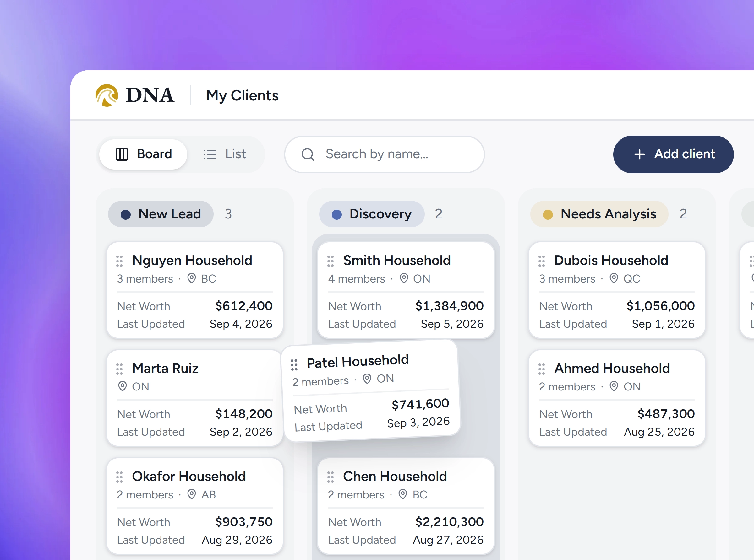The width and height of the screenshot is (754, 560).
Task: Click location pin on Ahmed Household card
Action: [614, 386]
